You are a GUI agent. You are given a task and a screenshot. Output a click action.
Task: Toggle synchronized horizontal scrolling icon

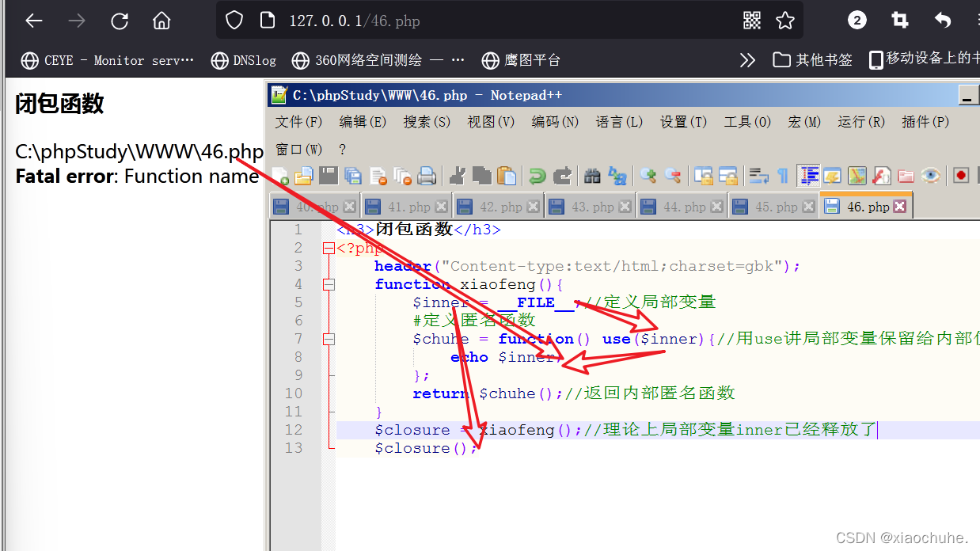[x=727, y=176]
